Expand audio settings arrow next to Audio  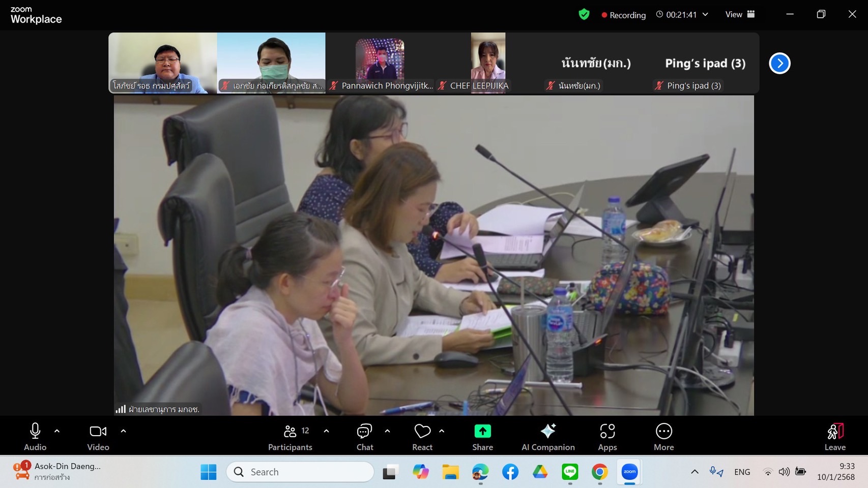pos(57,431)
